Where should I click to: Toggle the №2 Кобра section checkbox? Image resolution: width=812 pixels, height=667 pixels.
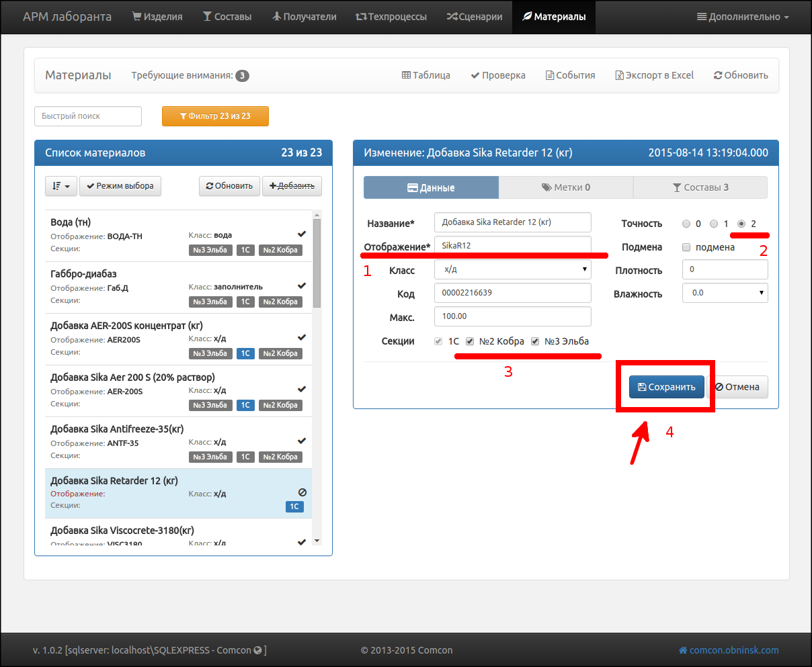coord(471,341)
